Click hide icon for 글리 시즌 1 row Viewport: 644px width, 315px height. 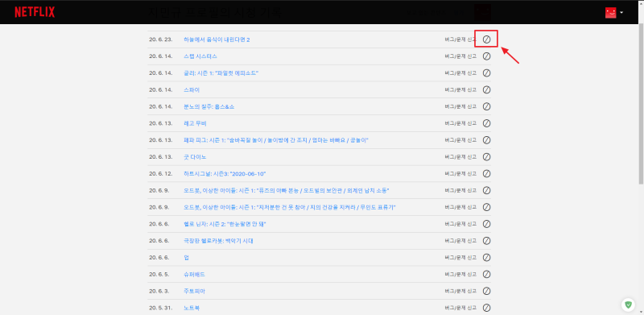pyautogui.click(x=486, y=73)
